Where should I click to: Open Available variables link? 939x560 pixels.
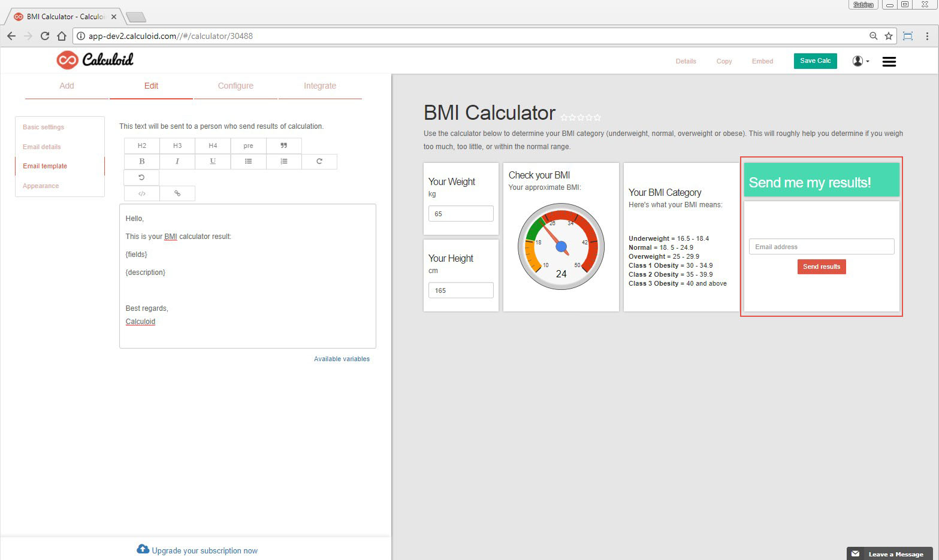(342, 359)
